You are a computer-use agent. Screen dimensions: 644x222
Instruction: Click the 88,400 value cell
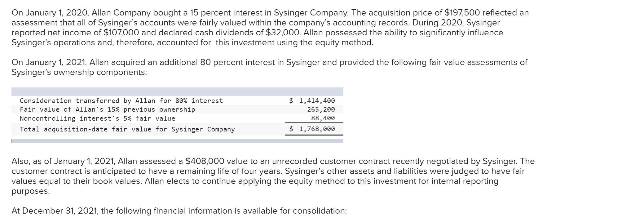[x=323, y=118]
